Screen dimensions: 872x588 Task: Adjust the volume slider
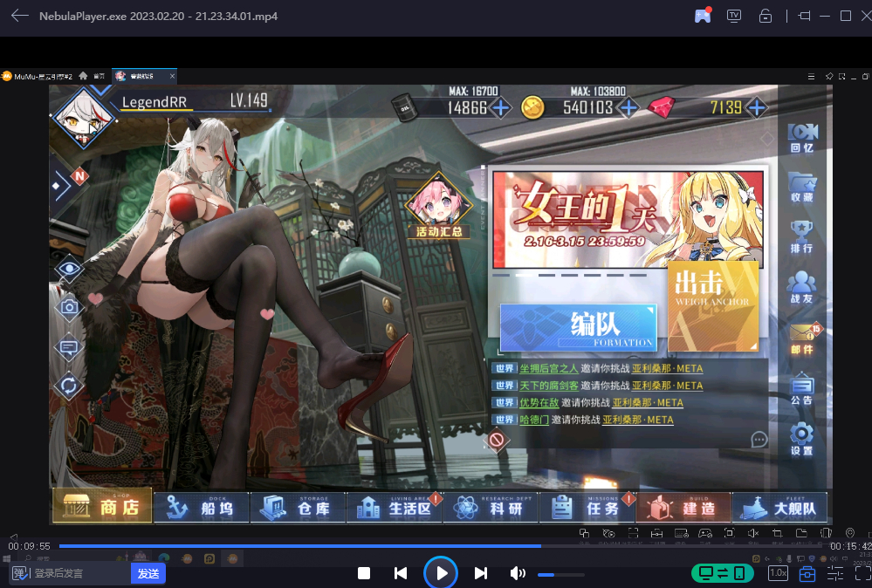[x=560, y=575]
